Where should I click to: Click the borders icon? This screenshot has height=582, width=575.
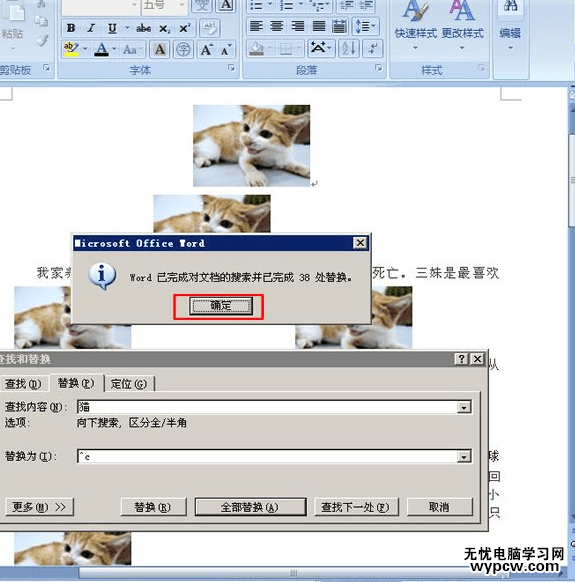(286, 49)
